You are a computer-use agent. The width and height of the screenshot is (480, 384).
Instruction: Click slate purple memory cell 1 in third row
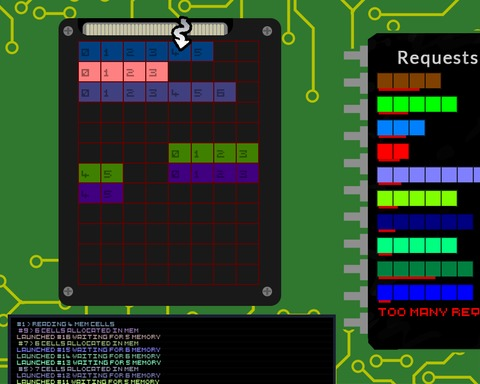[x=112, y=92]
